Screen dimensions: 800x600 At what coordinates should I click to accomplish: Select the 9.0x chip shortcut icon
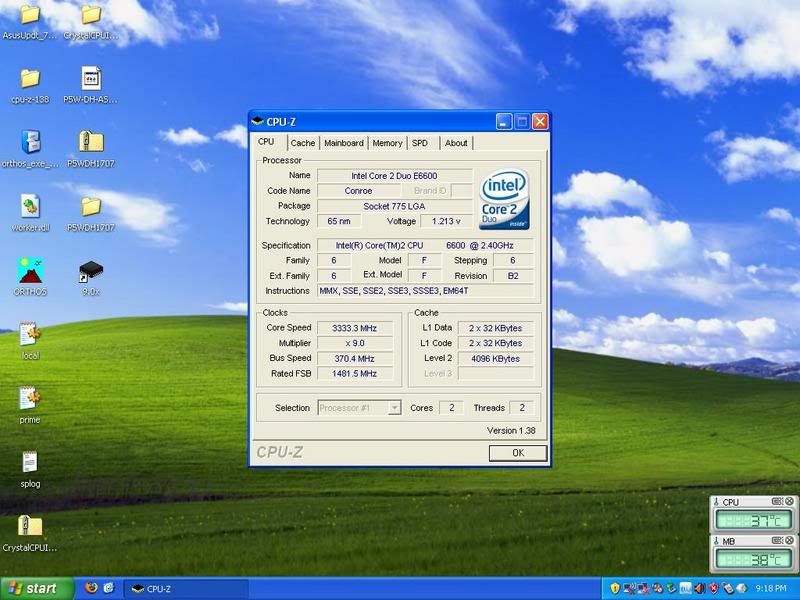91,271
